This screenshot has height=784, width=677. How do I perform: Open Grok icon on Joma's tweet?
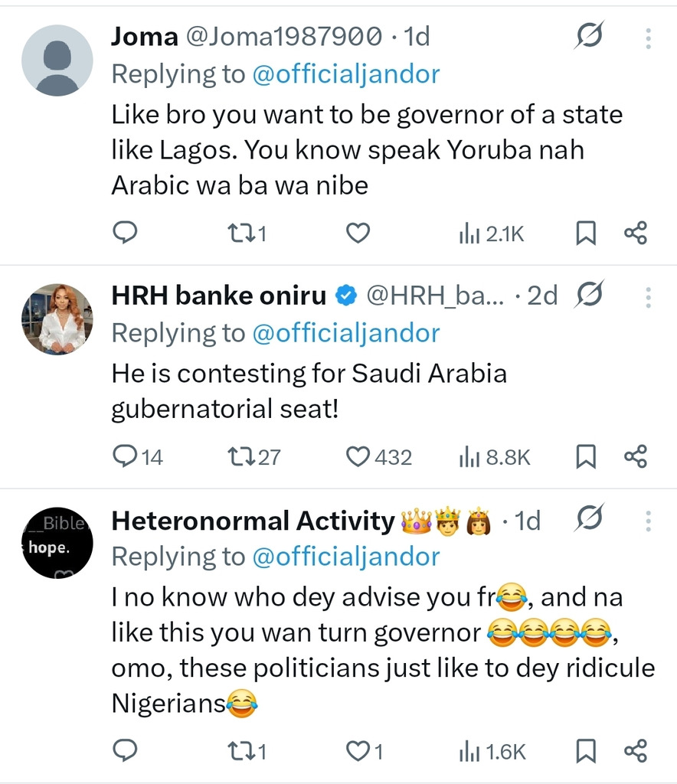590,36
